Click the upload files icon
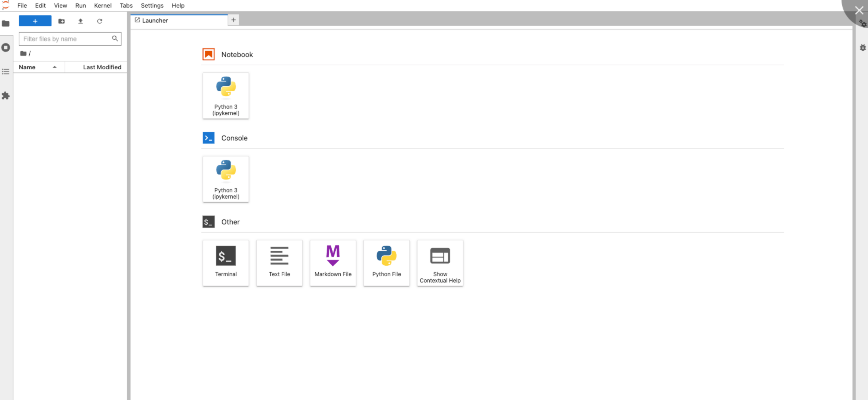 click(x=81, y=21)
